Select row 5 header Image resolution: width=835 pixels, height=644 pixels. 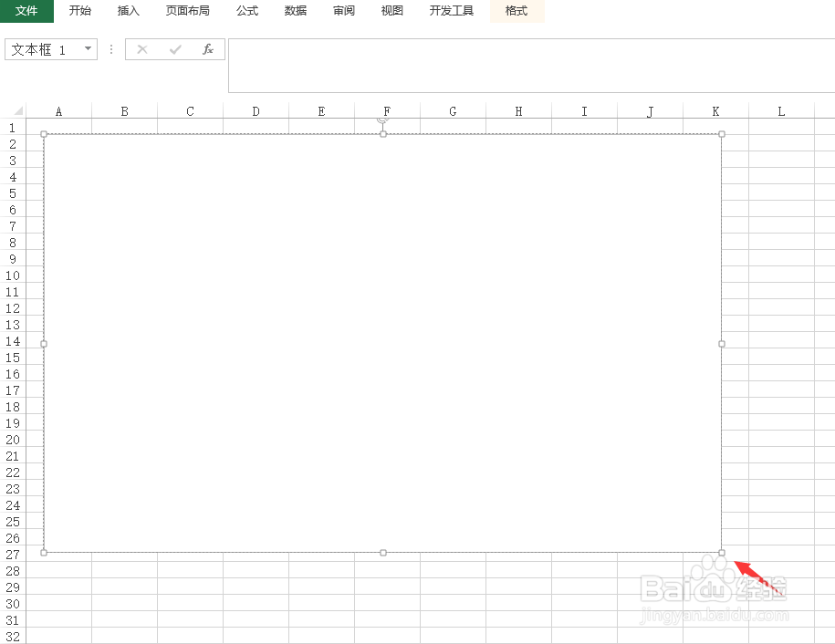pos(13,193)
